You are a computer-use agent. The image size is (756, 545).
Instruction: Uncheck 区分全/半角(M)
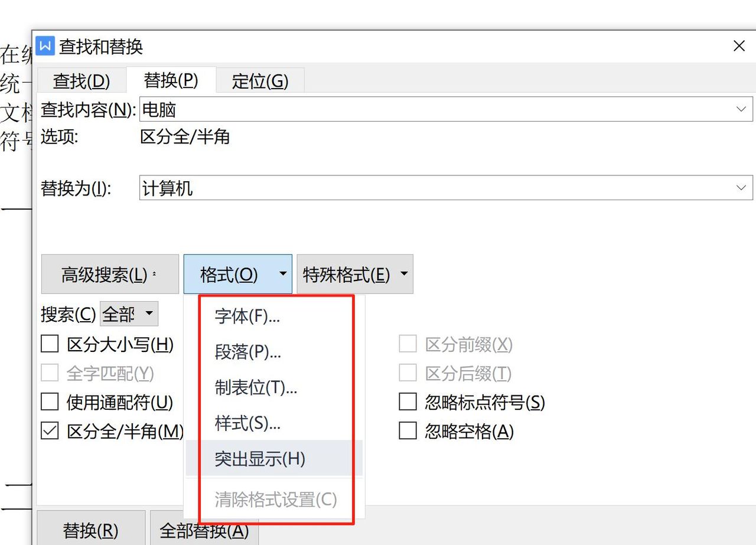[50, 431]
